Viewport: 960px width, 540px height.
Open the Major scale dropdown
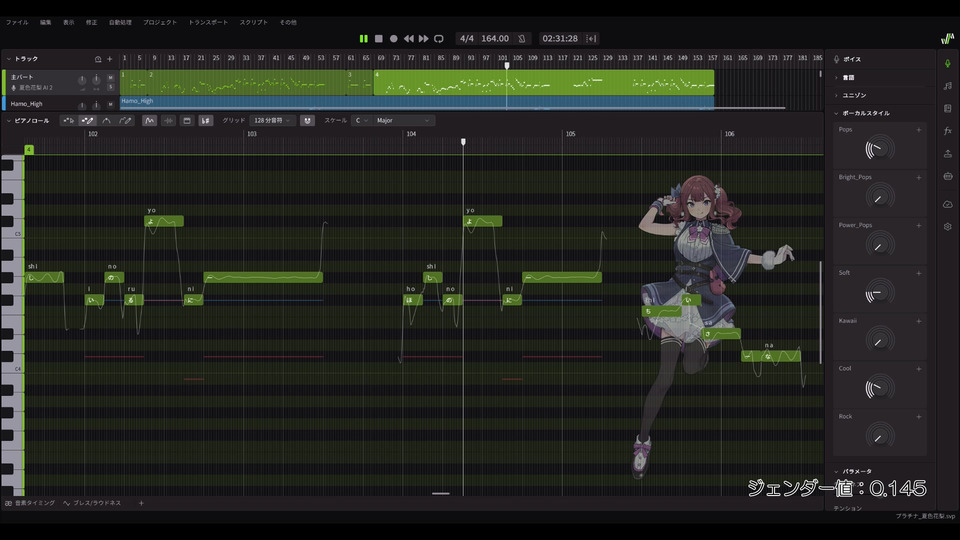(x=402, y=120)
